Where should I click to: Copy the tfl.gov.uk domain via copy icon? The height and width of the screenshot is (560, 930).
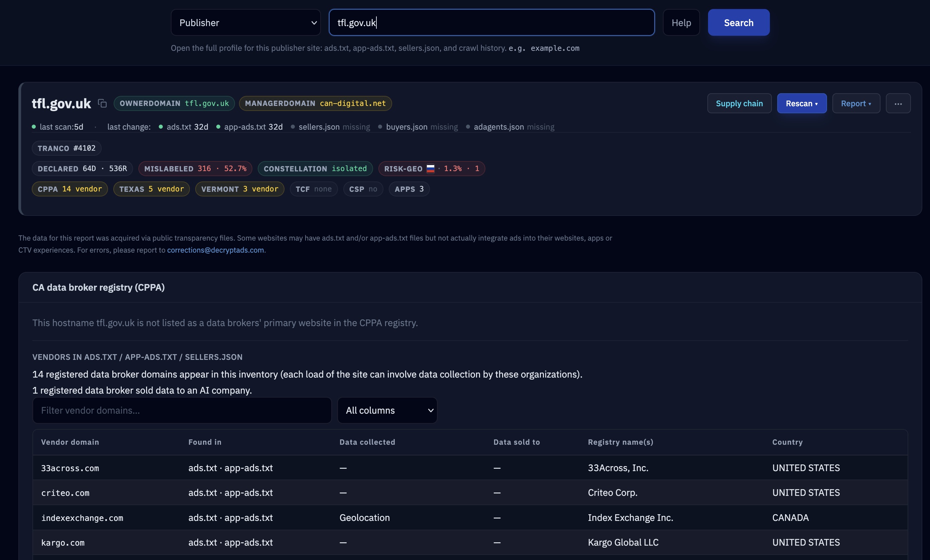point(102,103)
